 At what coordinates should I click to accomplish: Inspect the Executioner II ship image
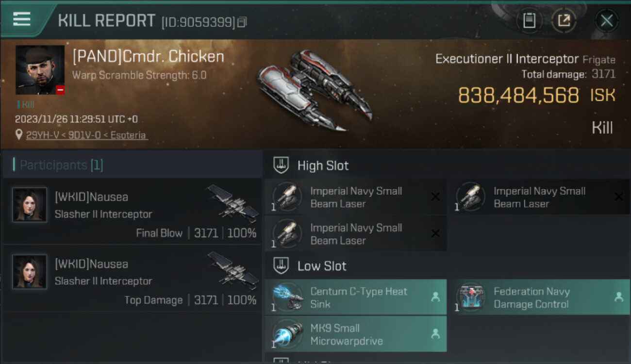pos(315,91)
